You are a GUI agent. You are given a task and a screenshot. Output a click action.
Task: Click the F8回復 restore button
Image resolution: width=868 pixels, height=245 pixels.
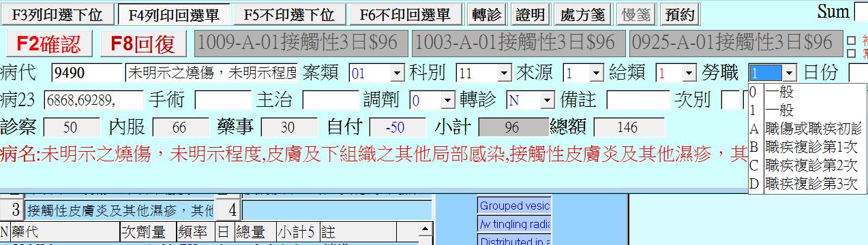click(x=143, y=44)
